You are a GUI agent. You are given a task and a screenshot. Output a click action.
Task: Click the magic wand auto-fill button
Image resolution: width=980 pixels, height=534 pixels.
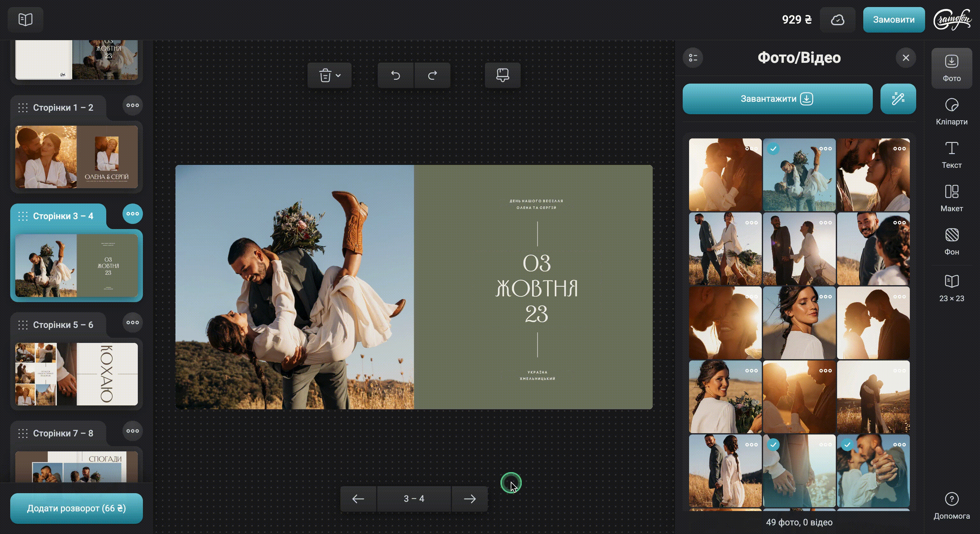coord(898,99)
